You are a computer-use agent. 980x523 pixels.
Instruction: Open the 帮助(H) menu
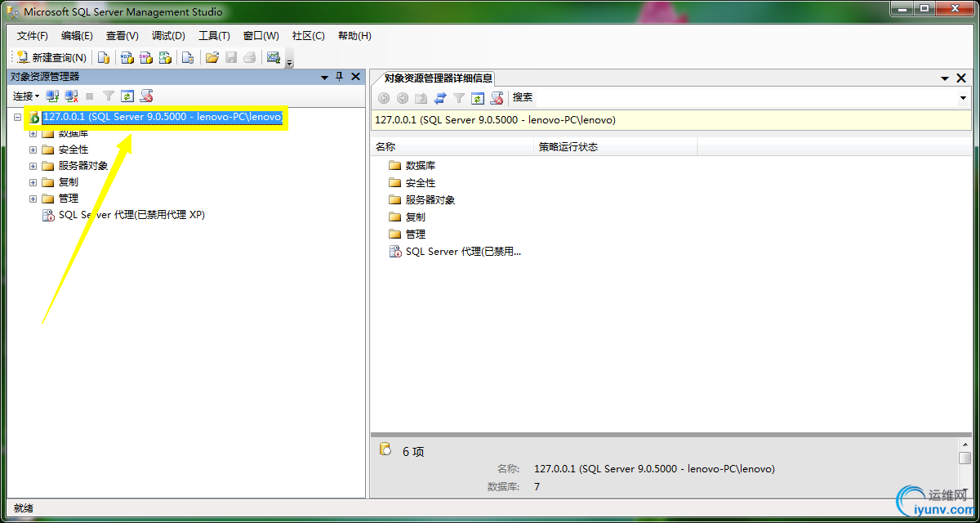coord(354,36)
